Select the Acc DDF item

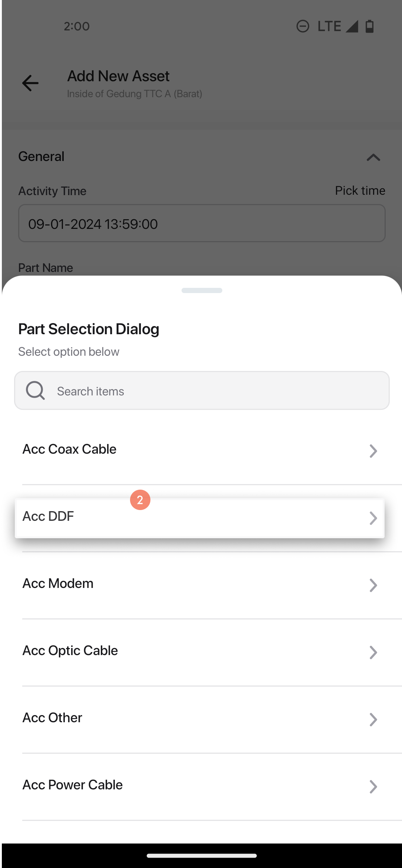tap(200, 518)
